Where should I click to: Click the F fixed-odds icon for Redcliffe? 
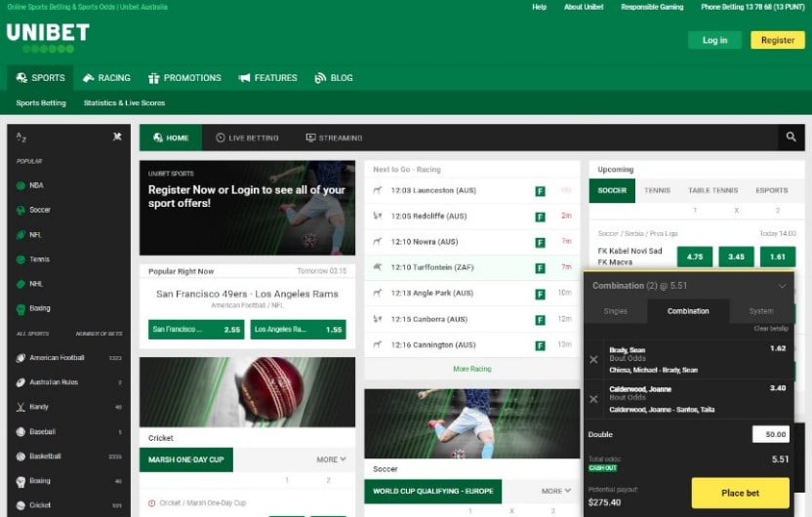(540, 217)
